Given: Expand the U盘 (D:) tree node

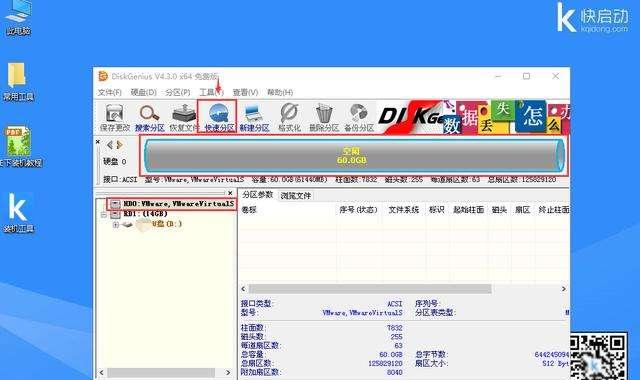Looking at the screenshot, I should [116, 224].
